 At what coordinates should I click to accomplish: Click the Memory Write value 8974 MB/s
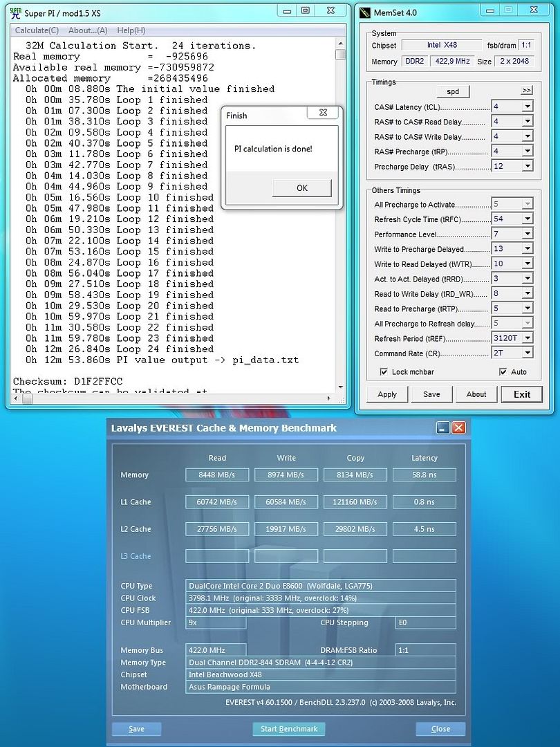click(x=286, y=474)
